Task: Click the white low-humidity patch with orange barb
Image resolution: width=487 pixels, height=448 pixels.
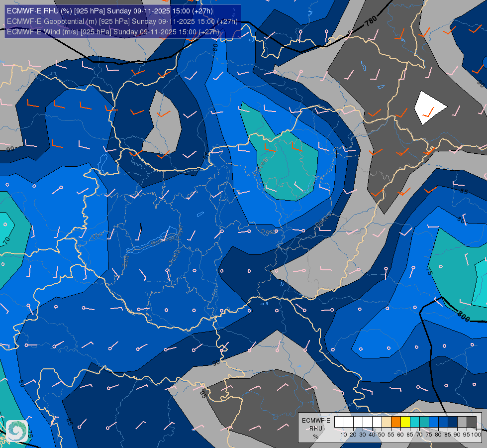Action: 430,108
